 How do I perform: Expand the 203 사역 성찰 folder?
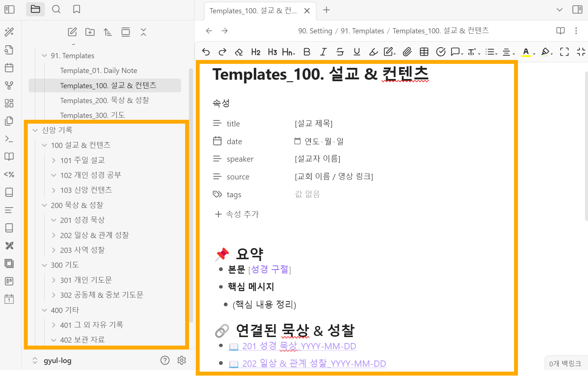click(54, 250)
